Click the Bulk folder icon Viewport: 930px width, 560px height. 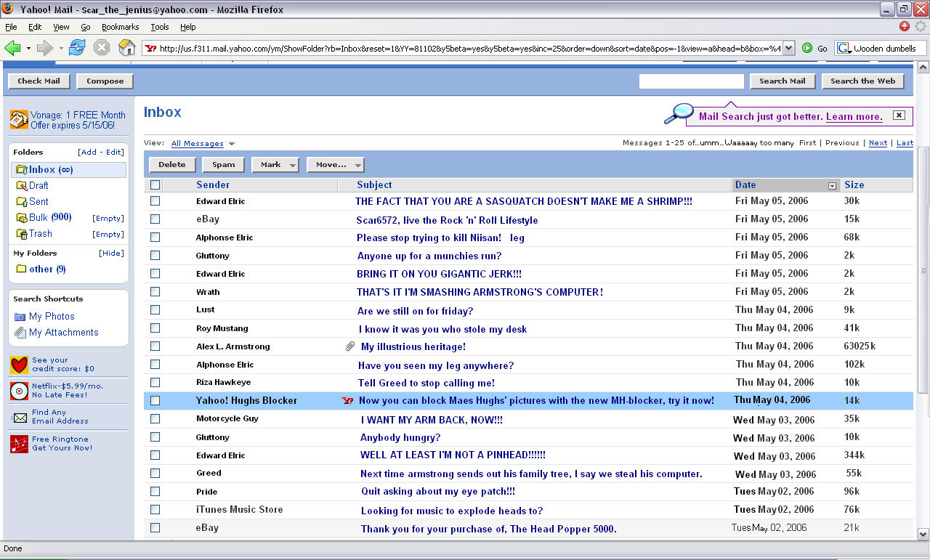[x=23, y=218]
